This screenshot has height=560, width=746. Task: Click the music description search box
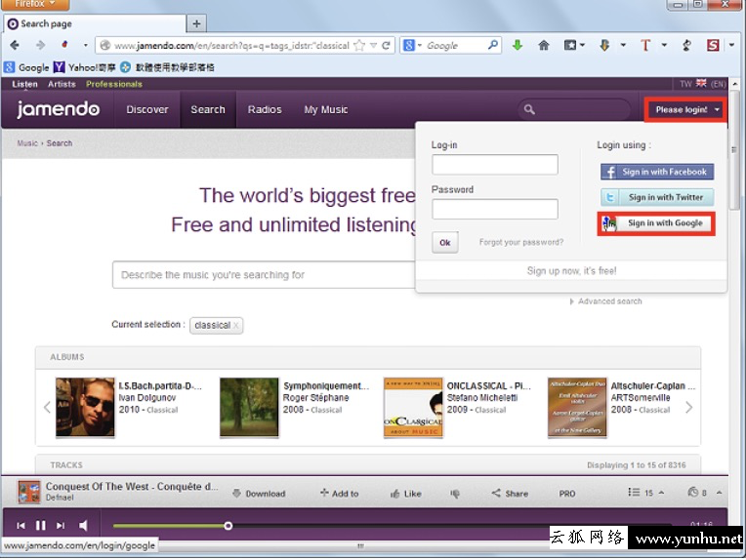click(264, 275)
